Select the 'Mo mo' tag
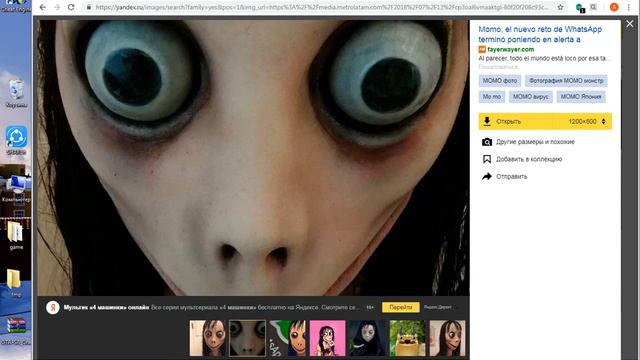The width and height of the screenshot is (640, 360). 491,97
